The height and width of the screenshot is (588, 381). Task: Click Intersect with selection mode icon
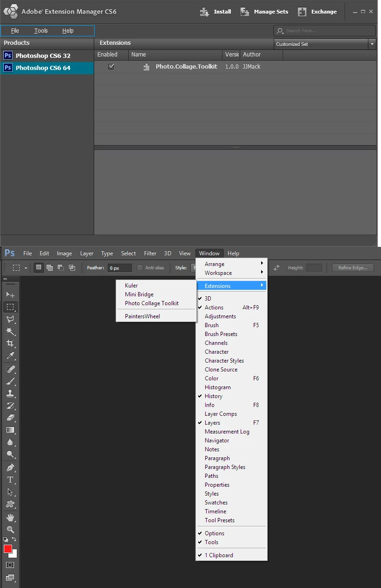[72, 268]
